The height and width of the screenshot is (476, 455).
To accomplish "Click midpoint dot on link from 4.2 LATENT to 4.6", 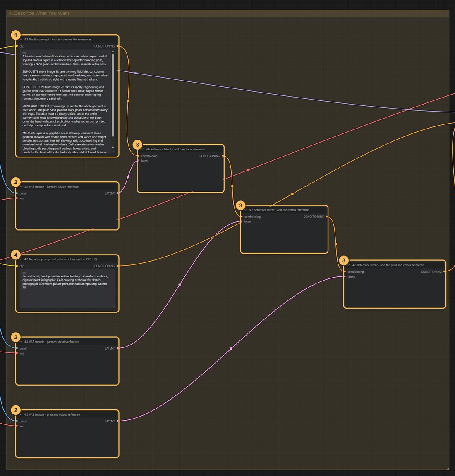I will 128,177.
